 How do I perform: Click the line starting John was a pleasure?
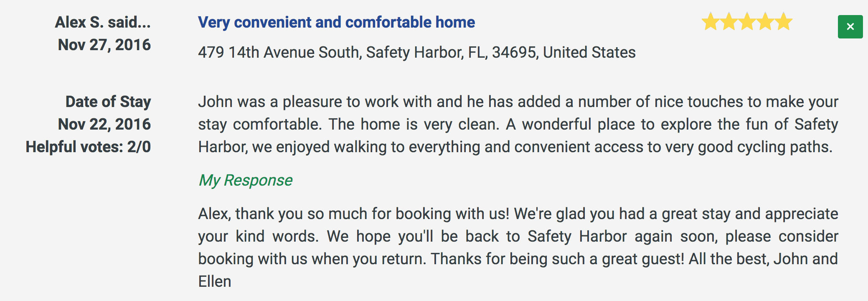coord(518,102)
